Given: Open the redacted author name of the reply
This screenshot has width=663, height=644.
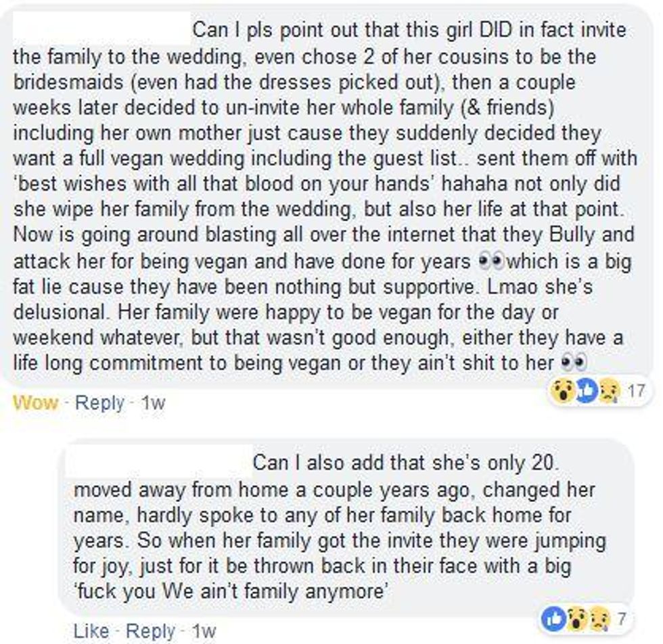Looking at the screenshot, I should tap(160, 462).
